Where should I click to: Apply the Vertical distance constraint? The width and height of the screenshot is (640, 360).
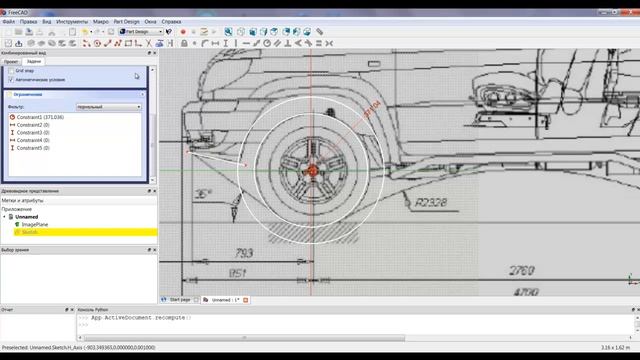(226, 43)
